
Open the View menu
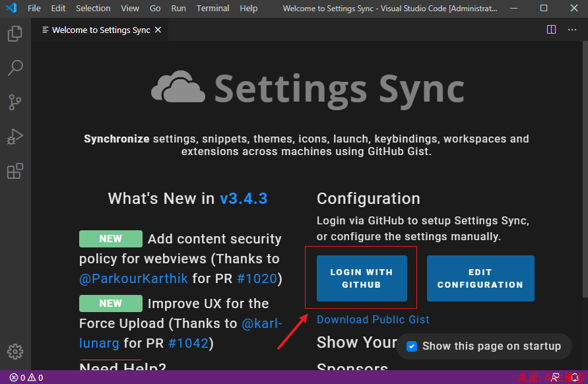pyautogui.click(x=130, y=9)
